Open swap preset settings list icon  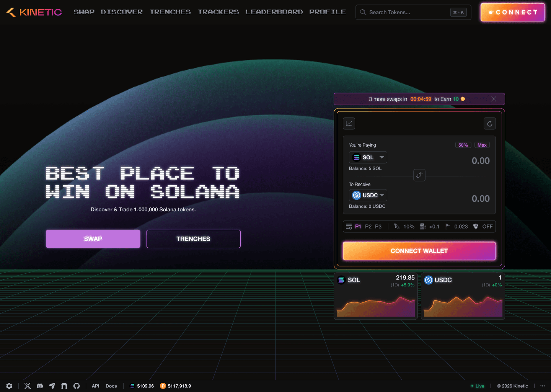[349, 227]
